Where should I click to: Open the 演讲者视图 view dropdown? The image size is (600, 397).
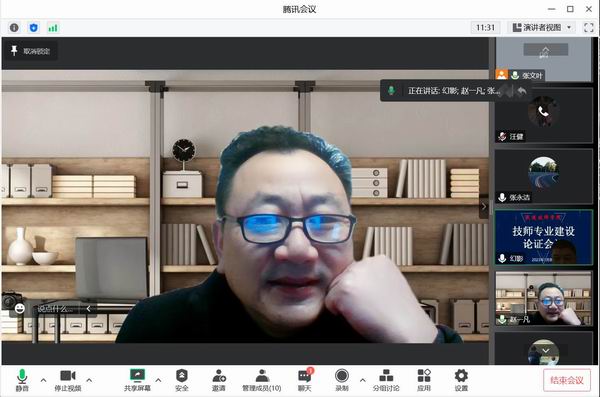pyautogui.click(x=541, y=28)
